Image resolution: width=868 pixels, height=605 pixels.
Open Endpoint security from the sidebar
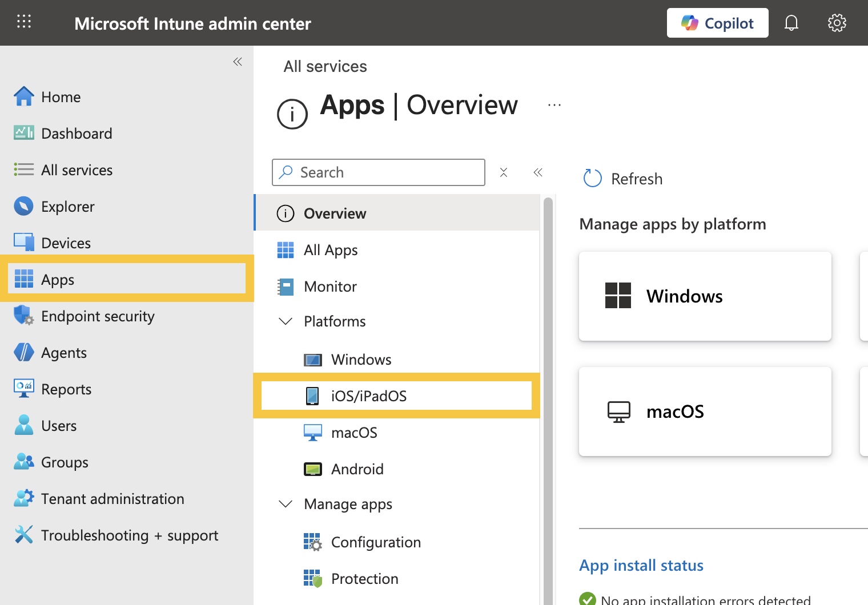tap(98, 316)
